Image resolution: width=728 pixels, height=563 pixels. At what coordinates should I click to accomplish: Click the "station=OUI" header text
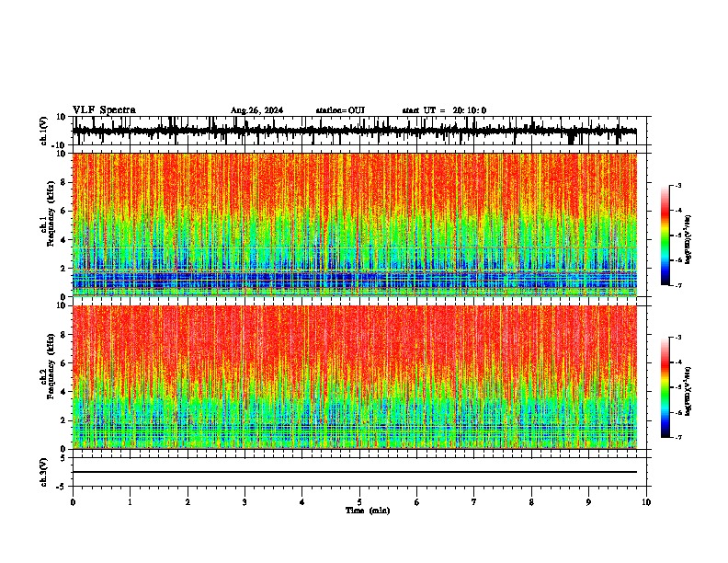click(x=340, y=110)
